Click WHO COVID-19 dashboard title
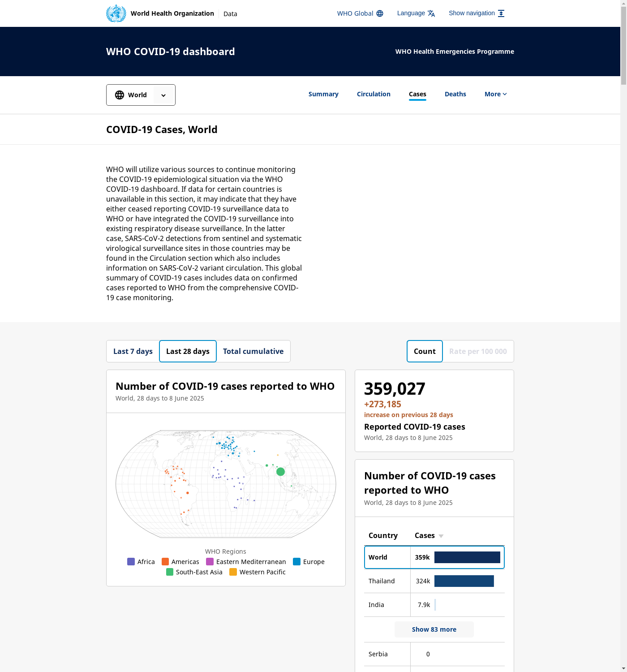Image resolution: width=627 pixels, height=672 pixels. coord(170,52)
